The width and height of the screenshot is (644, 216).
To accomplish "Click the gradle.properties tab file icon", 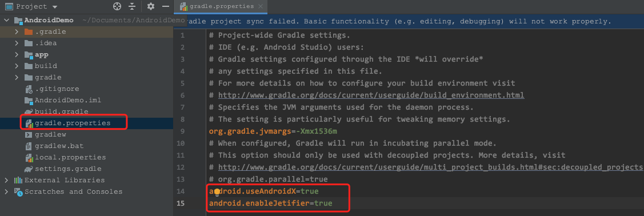I will pos(183,7).
